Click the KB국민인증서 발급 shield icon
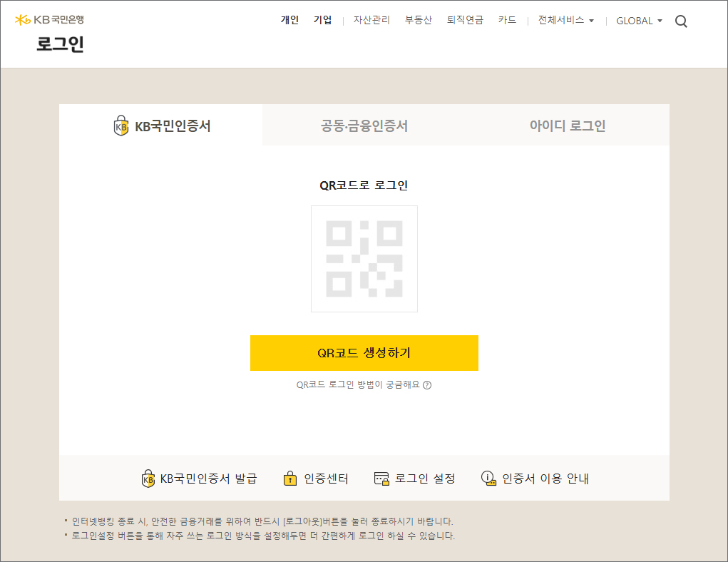 148,479
